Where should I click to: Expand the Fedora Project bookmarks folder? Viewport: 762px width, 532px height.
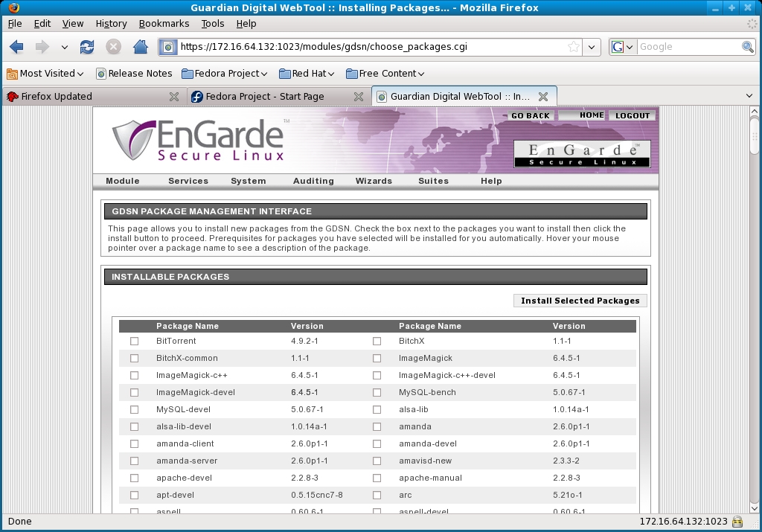pos(225,74)
